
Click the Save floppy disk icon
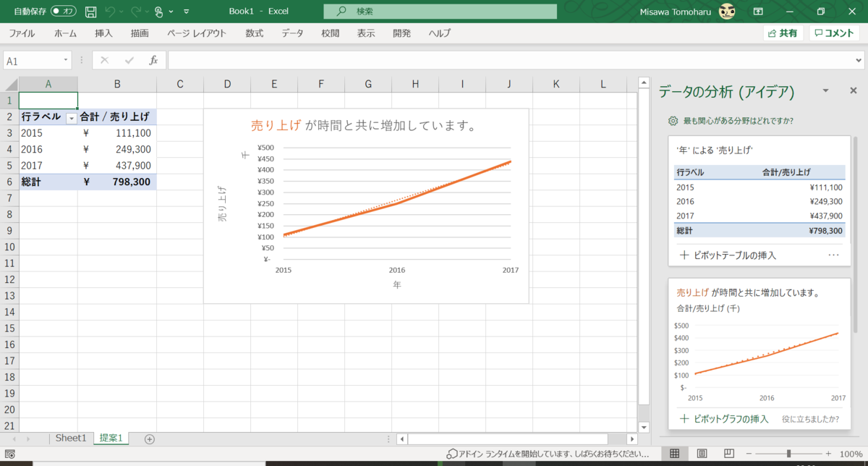coord(90,12)
